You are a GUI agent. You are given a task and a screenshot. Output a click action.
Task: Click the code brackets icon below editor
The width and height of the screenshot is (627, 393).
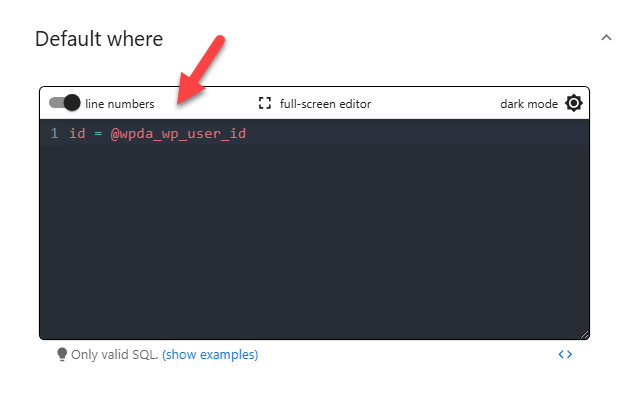(565, 354)
